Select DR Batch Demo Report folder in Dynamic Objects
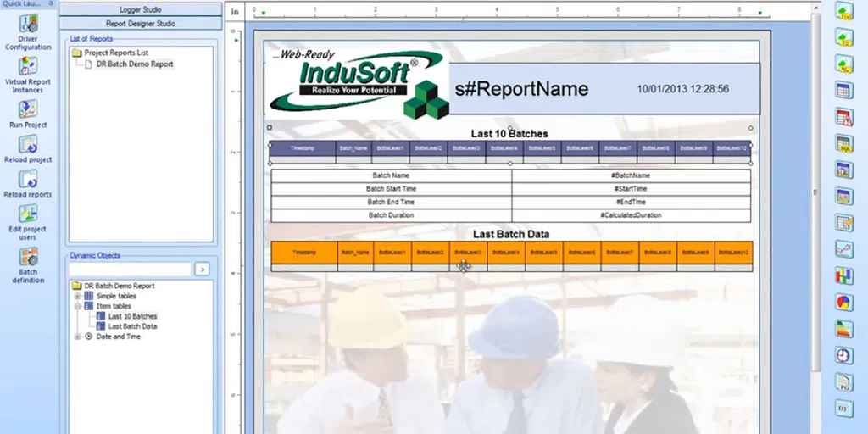868x434 pixels. [119, 287]
